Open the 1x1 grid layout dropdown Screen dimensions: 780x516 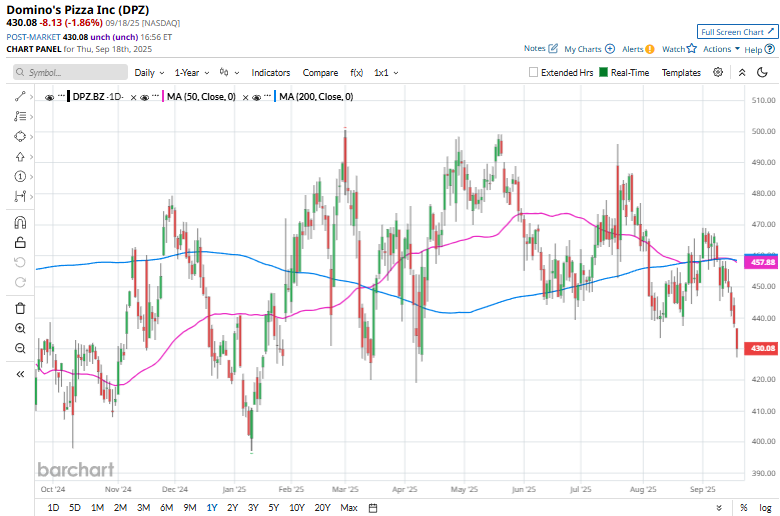[x=386, y=73]
